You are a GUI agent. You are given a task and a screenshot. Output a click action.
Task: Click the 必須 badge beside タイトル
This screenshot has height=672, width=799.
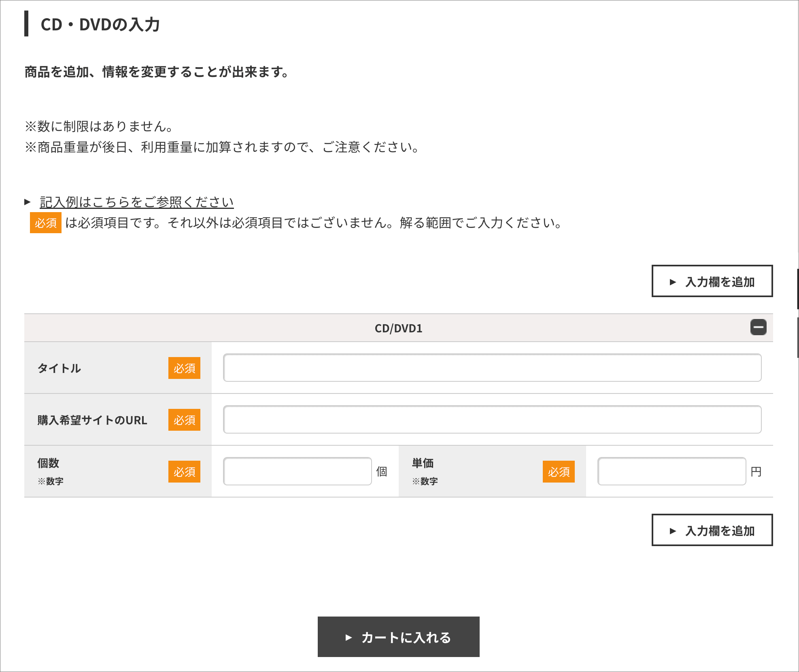[x=184, y=368]
